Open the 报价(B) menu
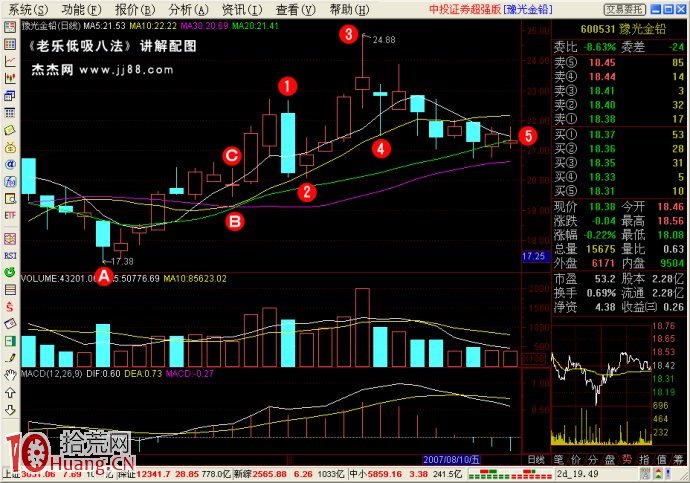Image resolution: width=690 pixels, height=483 pixels. coord(135,9)
